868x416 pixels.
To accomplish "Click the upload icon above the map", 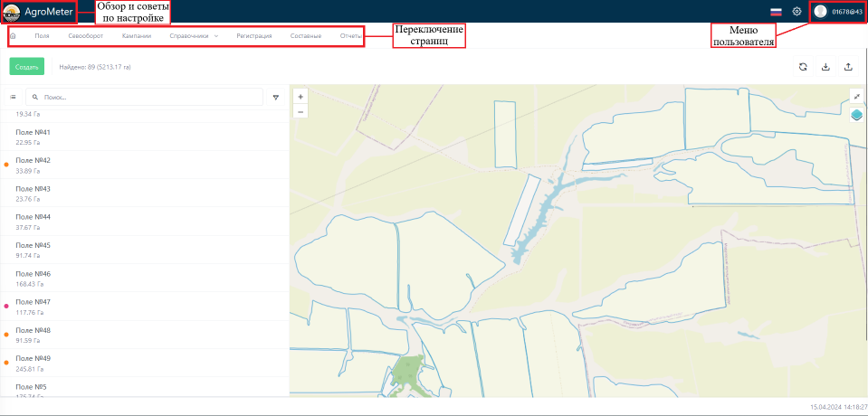I will [x=848, y=67].
